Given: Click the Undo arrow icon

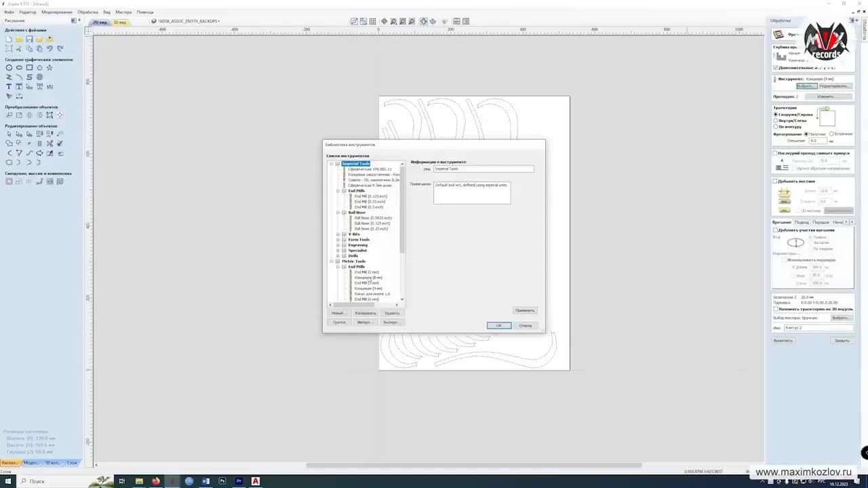Looking at the screenshot, I should point(50,49).
